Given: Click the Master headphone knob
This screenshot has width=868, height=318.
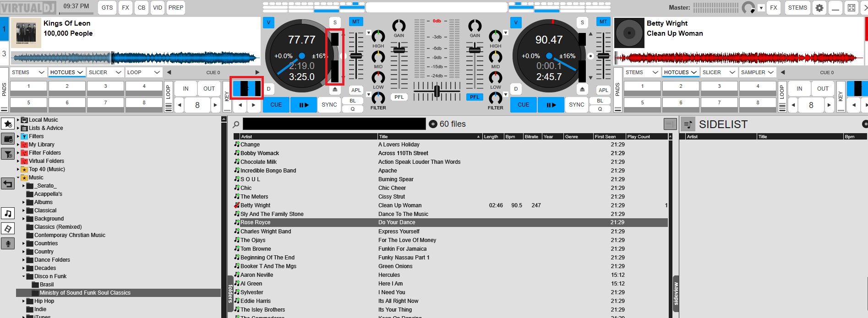Looking at the screenshot, I should point(748,8).
